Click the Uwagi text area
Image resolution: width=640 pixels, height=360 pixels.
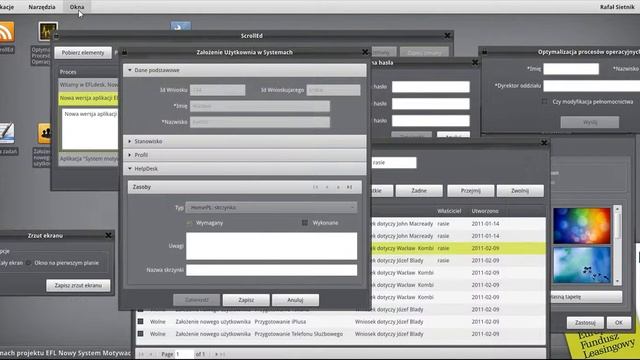(271, 246)
